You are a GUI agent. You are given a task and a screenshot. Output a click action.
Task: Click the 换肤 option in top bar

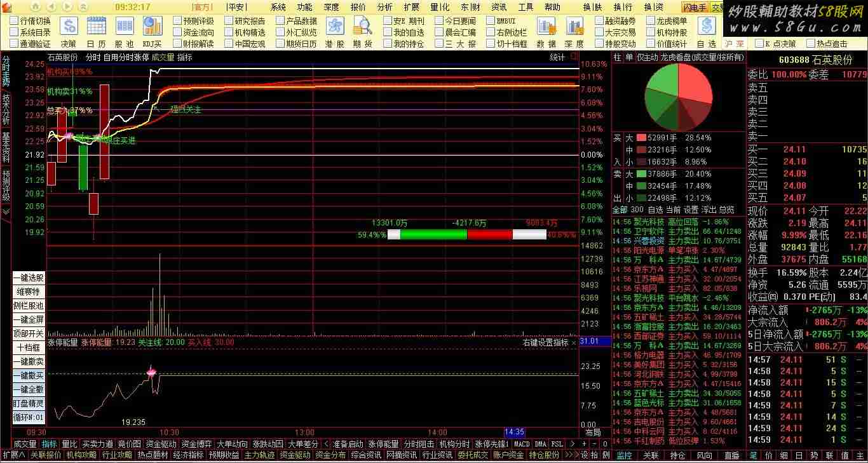pos(592,7)
